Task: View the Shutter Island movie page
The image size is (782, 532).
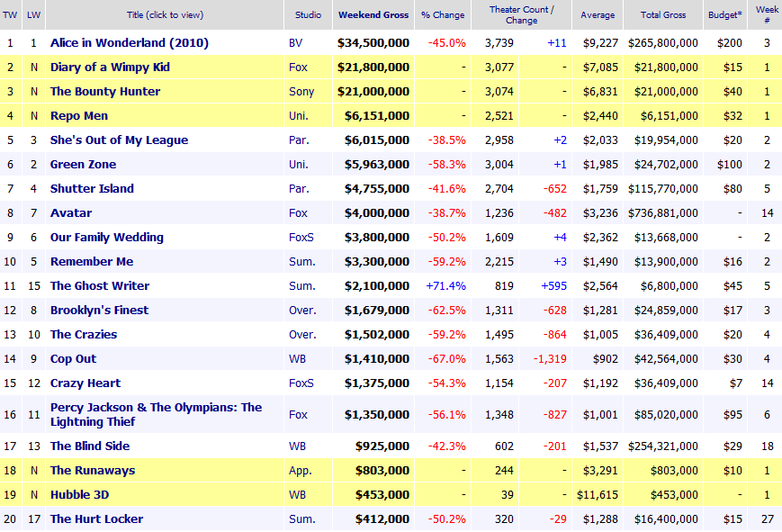Action: point(92,189)
